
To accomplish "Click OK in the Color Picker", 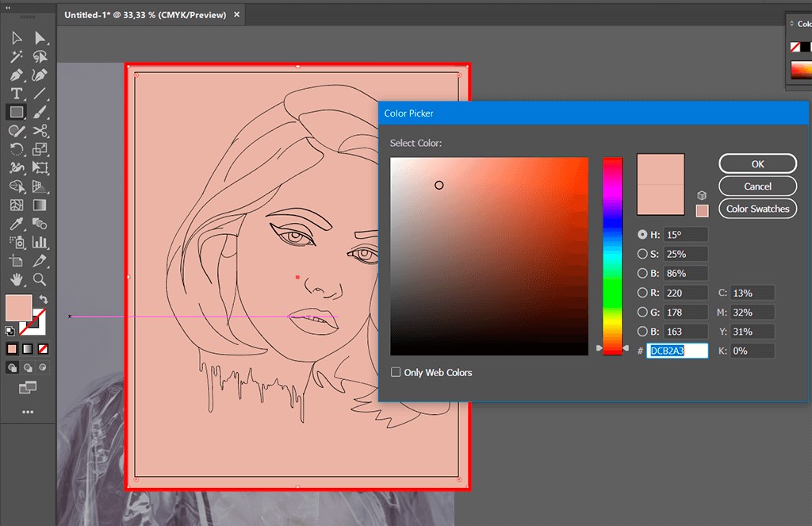I will [757, 163].
